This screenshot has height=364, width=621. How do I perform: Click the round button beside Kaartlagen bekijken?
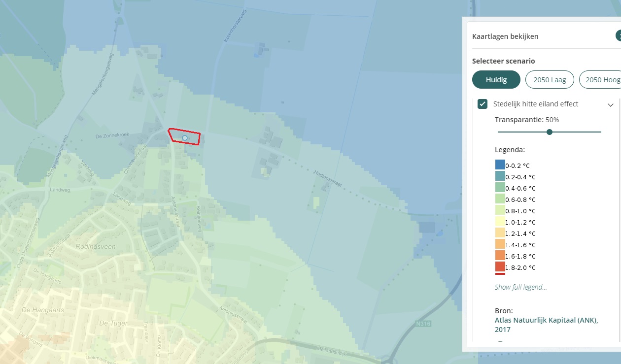point(618,36)
